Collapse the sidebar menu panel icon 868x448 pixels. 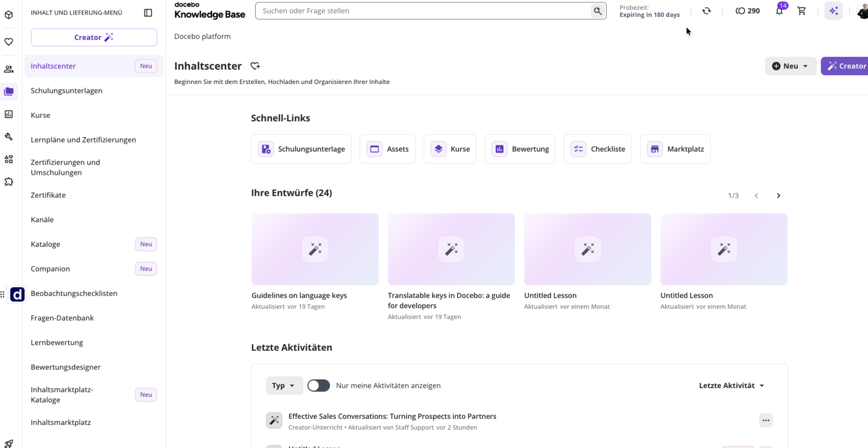tap(148, 13)
